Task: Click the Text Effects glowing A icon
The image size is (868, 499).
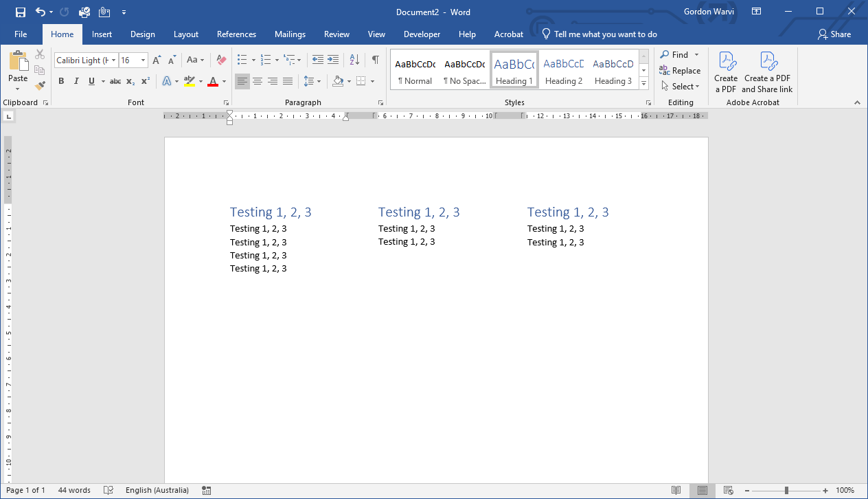Action: click(167, 81)
